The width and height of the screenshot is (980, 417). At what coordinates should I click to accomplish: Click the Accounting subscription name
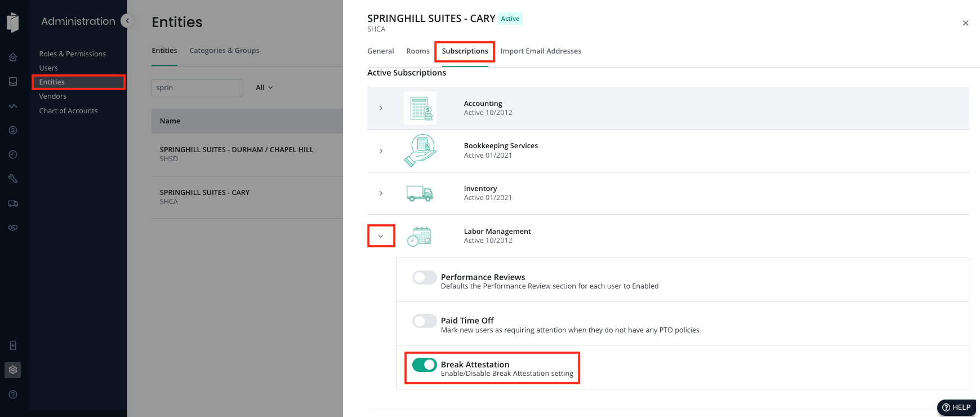point(483,104)
